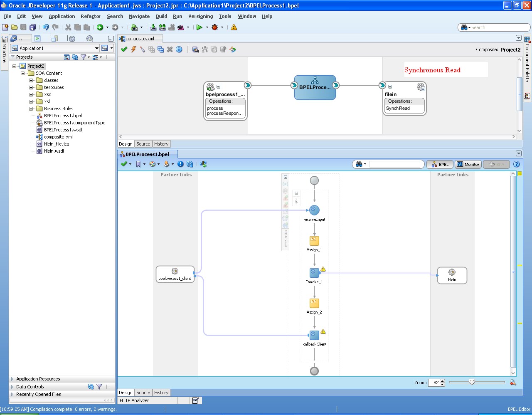The height and width of the screenshot is (415, 532).
Task: Start debugging with the red bug icon
Action: point(215,27)
